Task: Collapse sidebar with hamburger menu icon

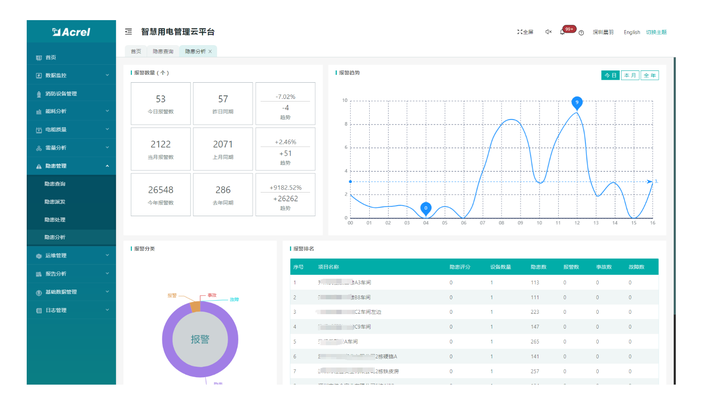Action: coord(129,32)
